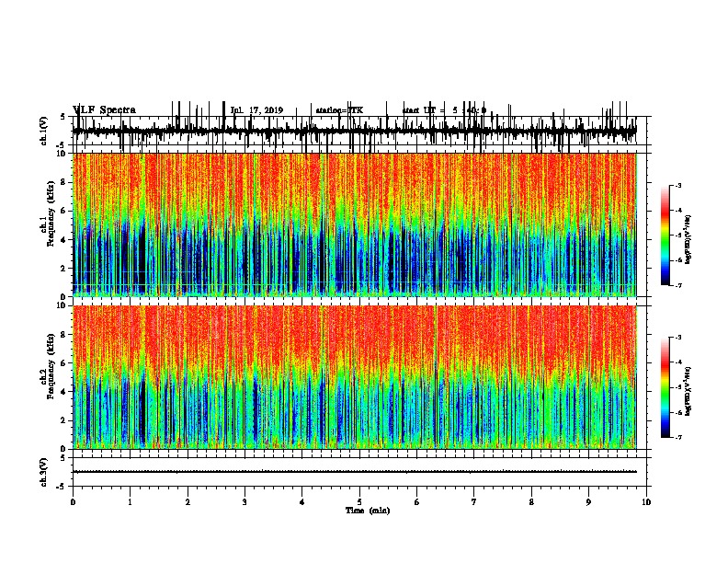Click the "start UT = 5:40:0" label
The image size is (728, 563).
coord(444,110)
